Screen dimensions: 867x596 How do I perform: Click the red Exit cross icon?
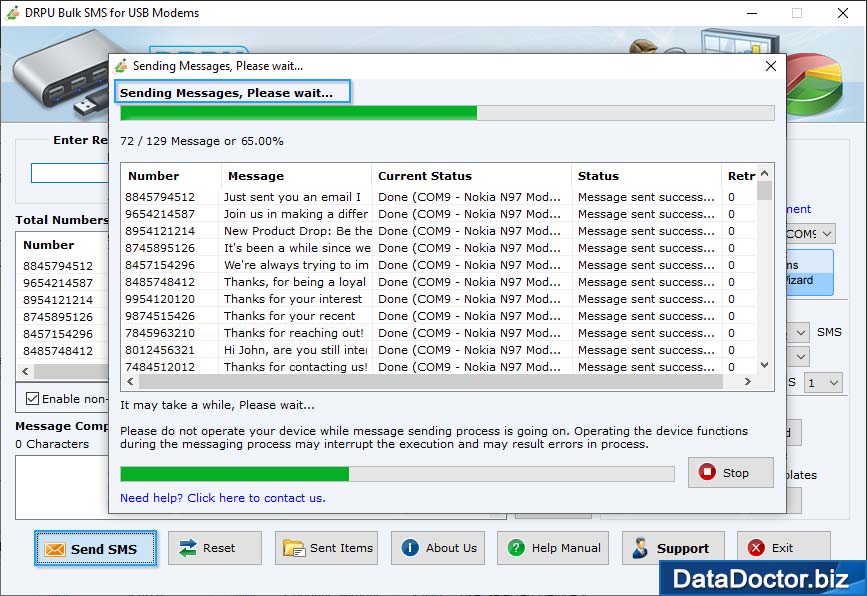click(756, 548)
